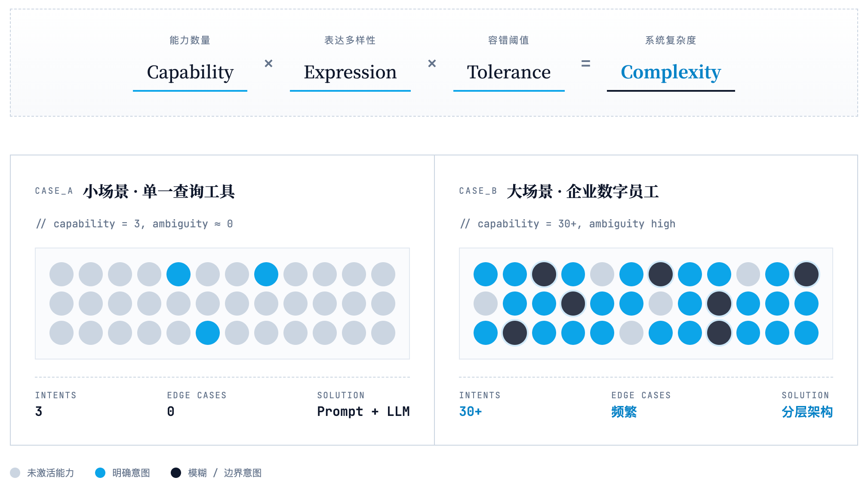Click the 30+ intents value in Case B
Screen dimensions: 868x496
tap(470, 412)
